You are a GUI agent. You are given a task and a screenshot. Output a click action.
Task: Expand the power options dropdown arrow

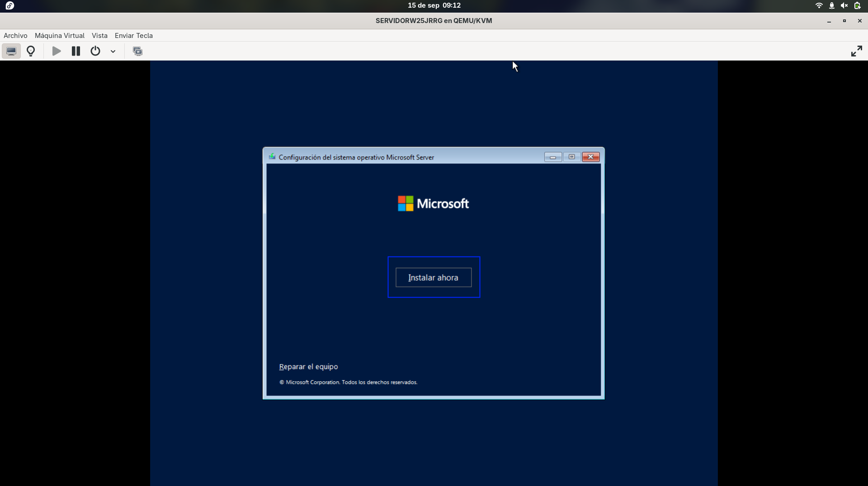coord(113,51)
